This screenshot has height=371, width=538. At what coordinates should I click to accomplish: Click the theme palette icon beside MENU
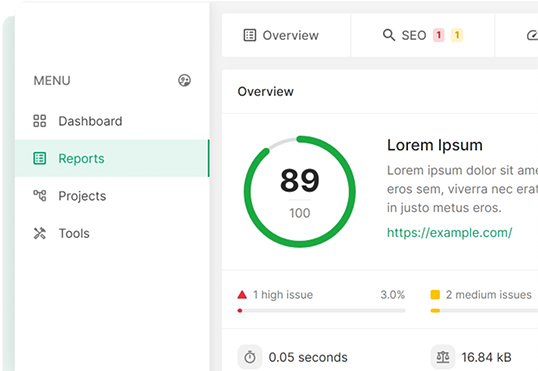click(184, 80)
